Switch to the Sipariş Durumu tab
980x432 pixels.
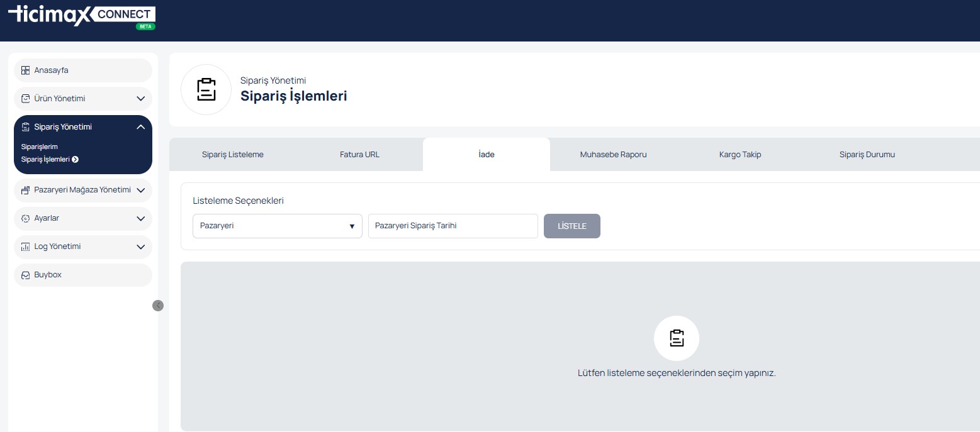pos(867,155)
